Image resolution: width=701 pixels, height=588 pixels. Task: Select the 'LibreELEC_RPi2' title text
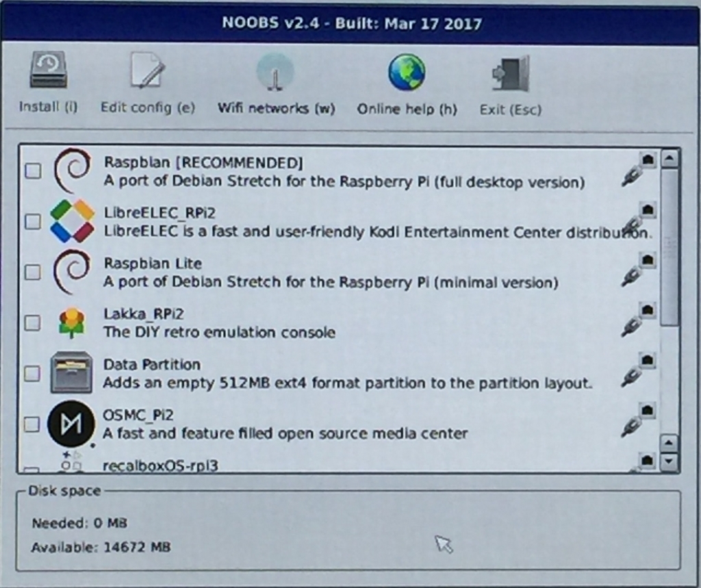pyautogui.click(x=160, y=213)
